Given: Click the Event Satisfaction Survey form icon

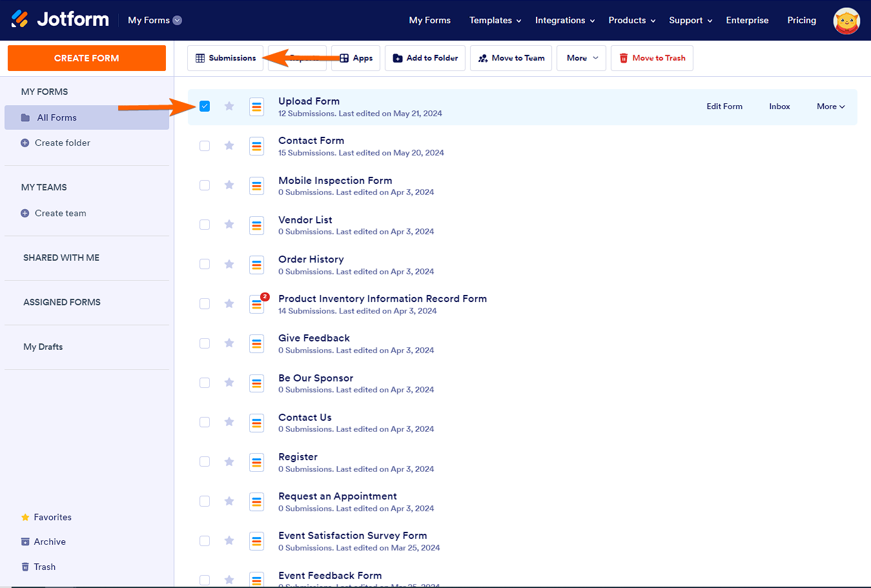Looking at the screenshot, I should (257, 541).
